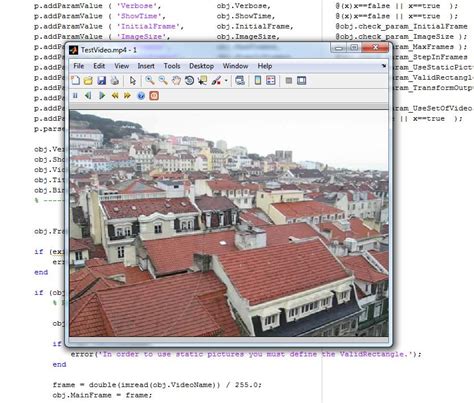Rewind using yellow double-left arrows
Image resolution: width=474 pixels, height=403 pixels.
pyautogui.click(x=115, y=96)
